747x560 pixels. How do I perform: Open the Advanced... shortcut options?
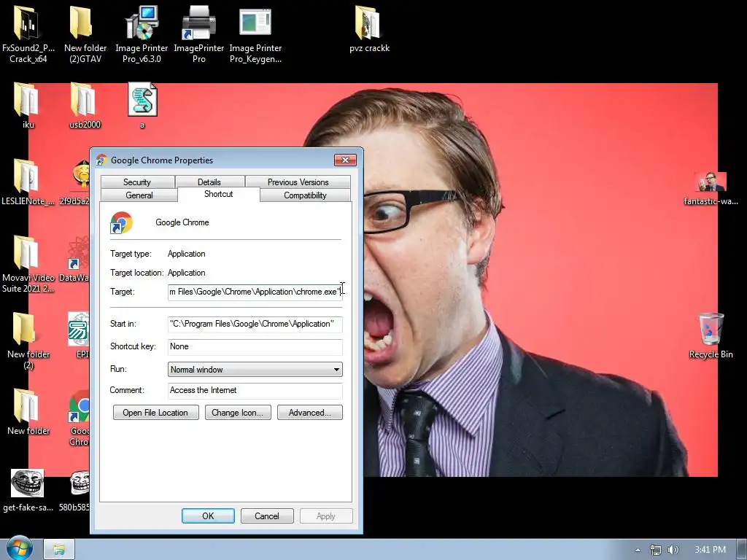(x=309, y=413)
